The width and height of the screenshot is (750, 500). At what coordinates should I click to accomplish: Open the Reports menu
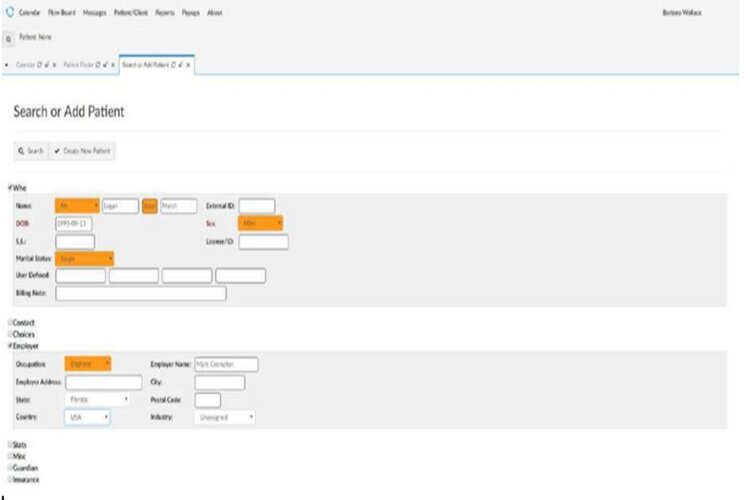click(x=165, y=13)
